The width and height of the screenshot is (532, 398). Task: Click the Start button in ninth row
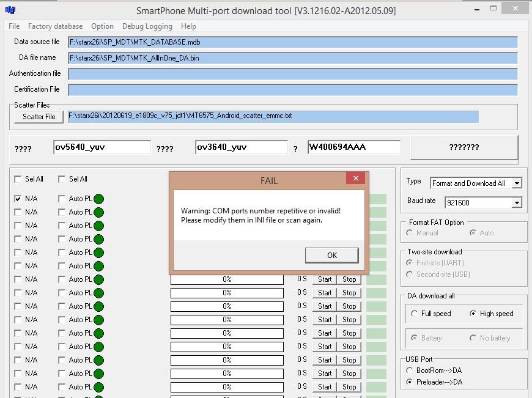[x=324, y=306]
